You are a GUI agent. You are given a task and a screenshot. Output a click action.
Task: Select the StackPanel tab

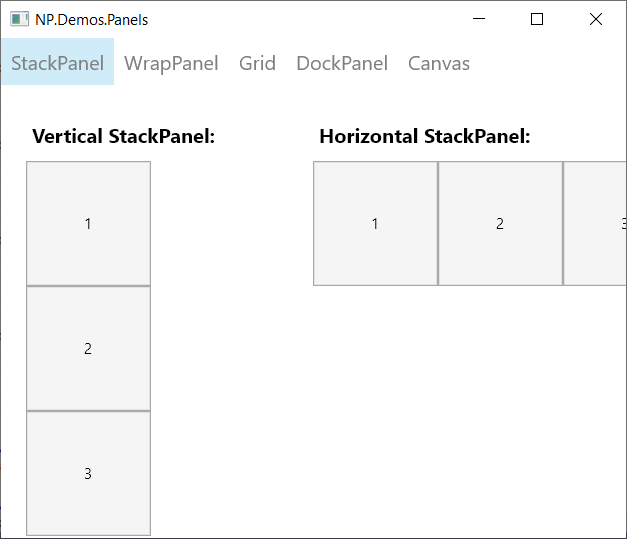click(x=58, y=62)
